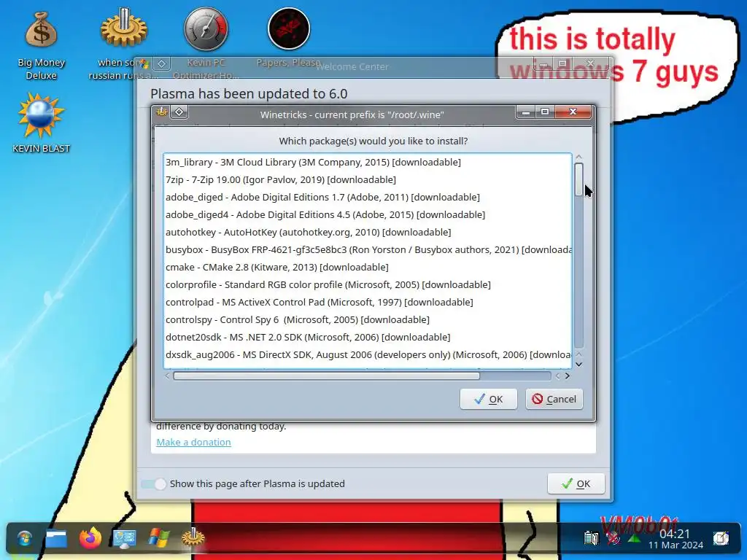Follow the Make a donation link

click(193, 442)
